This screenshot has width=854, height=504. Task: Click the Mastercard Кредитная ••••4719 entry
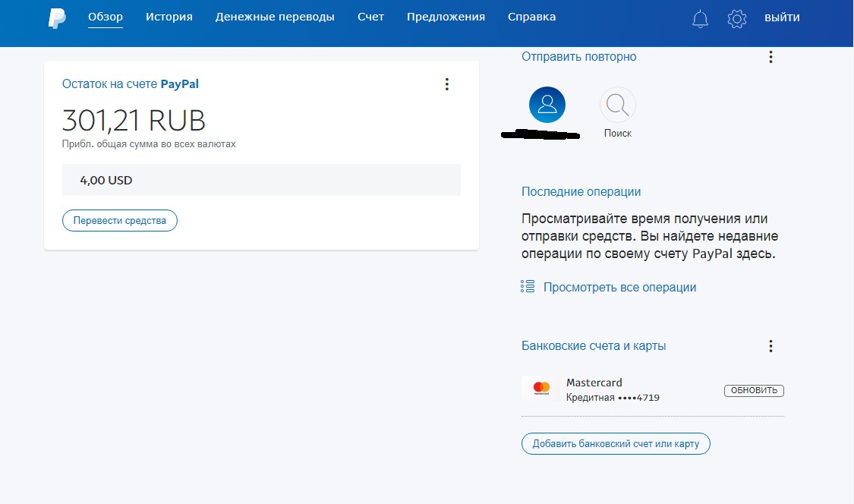[x=613, y=390]
